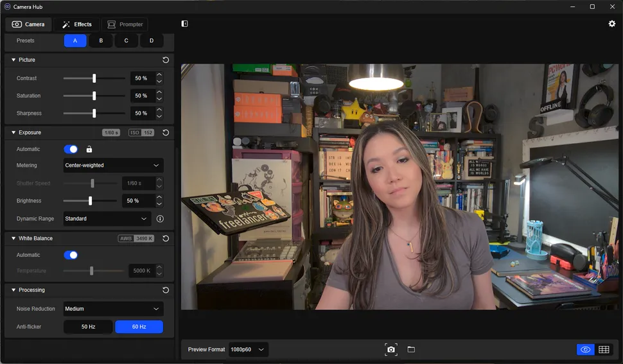623x364 pixels.
Task: Enable the grid overlay on preview
Action: (x=604, y=349)
